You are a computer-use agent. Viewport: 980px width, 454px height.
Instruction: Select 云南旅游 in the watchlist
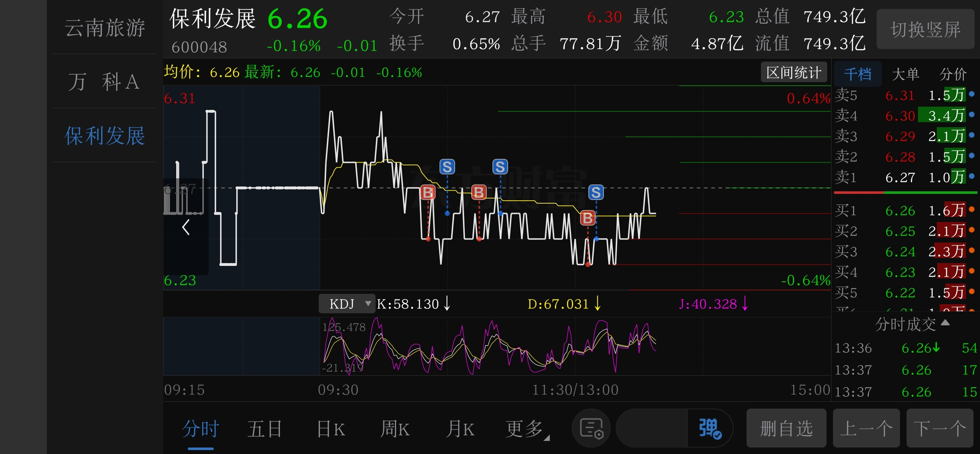[104, 27]
